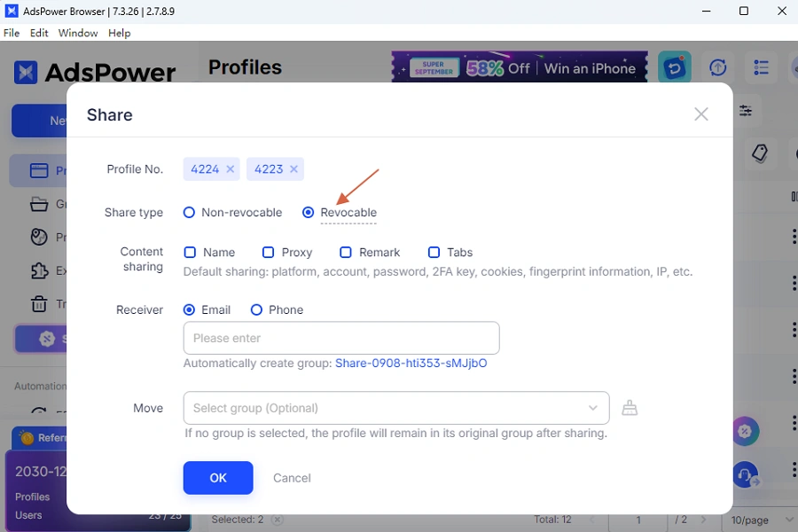Enable Tabs content sharing checkbox
Image resolution: width=798 pixels, height=532 pixels.
coord(434,253)
